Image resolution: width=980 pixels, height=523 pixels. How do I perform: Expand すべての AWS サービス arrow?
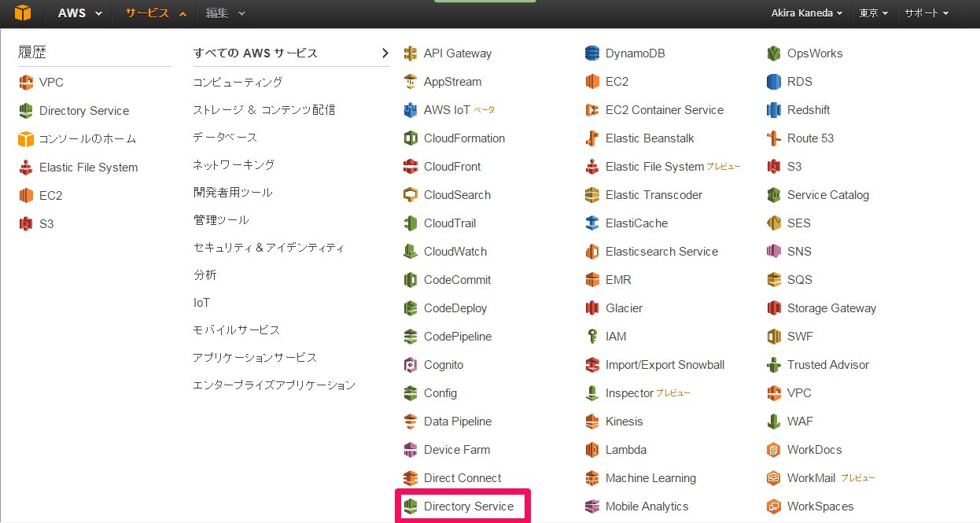[385, 53]
